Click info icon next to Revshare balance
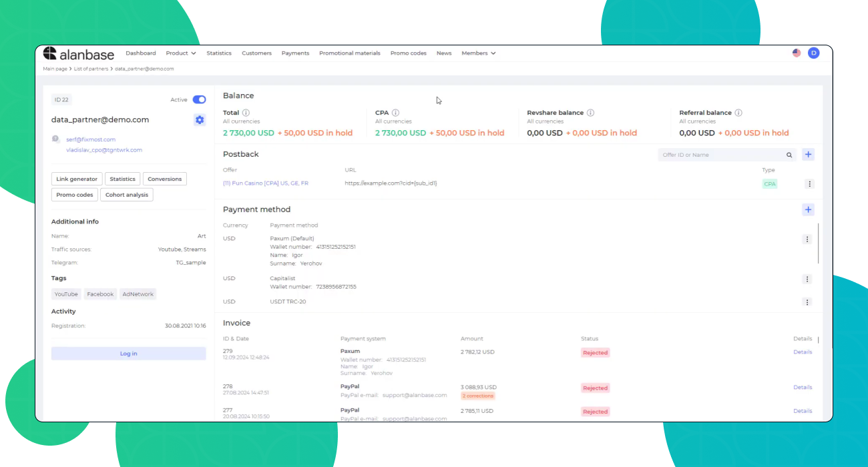 590,113
